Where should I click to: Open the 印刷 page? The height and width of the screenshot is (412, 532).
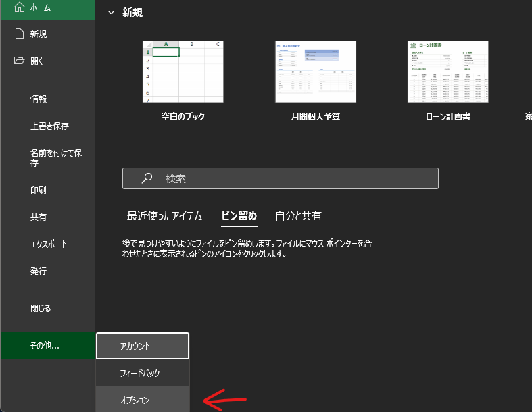click(x=48, y=190)
